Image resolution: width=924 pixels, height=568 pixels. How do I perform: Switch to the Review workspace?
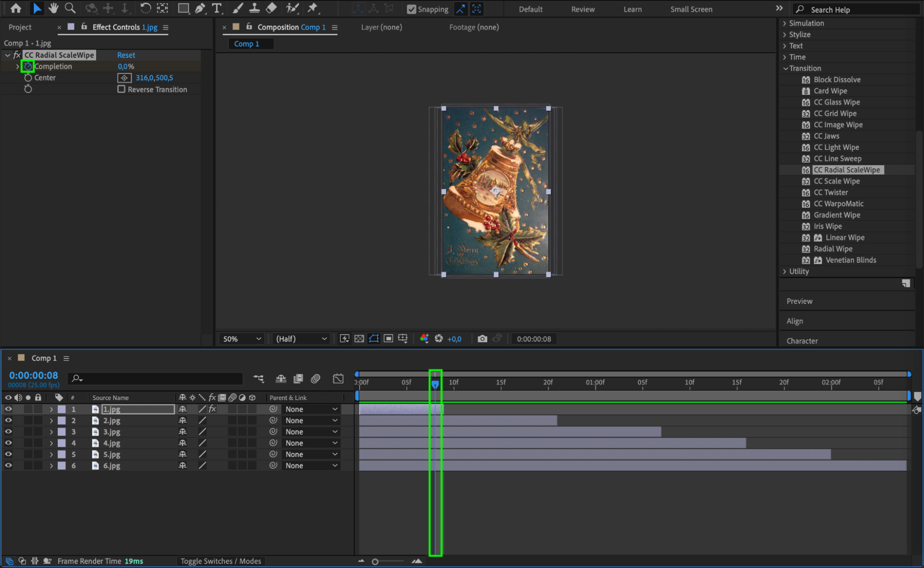(x=582, y=9)
